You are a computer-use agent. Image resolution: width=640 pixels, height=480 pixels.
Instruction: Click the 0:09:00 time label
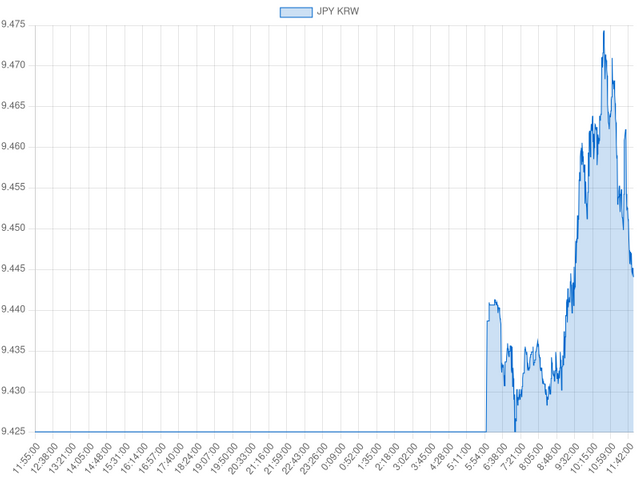333,458
